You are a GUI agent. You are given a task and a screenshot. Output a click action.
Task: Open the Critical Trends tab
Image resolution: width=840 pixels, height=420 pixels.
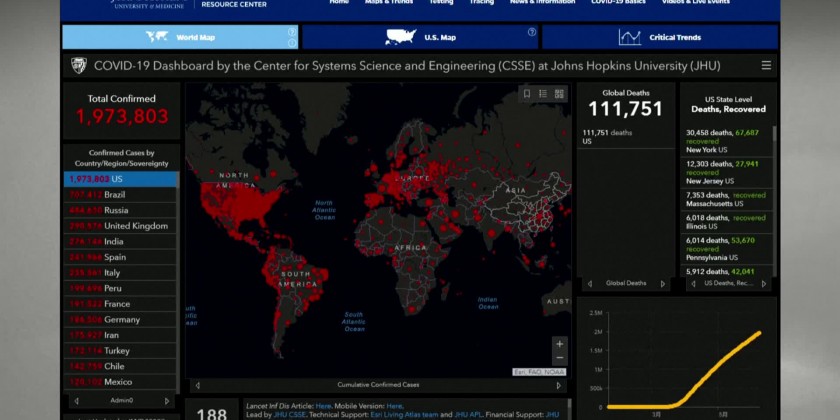(x=660, y=38)
